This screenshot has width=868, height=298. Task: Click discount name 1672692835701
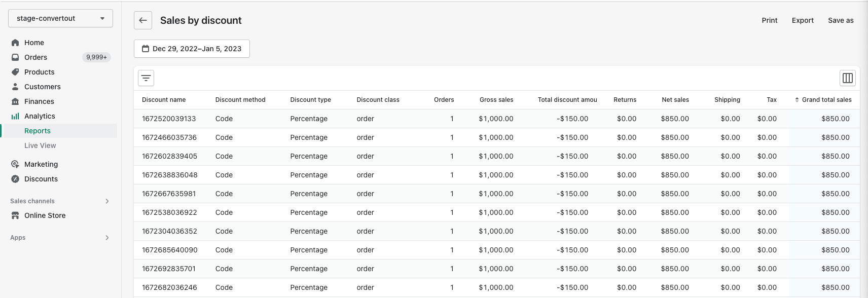169,269
